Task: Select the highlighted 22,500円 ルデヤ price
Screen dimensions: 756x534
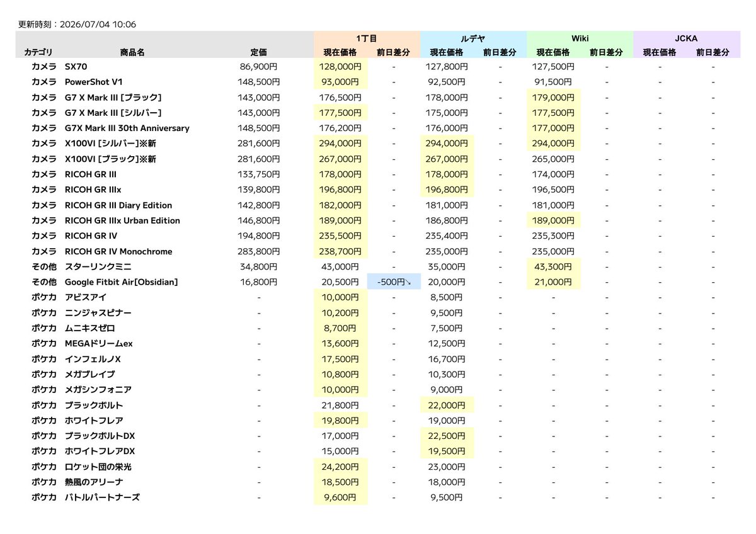Action: click(x=447, y=436)
